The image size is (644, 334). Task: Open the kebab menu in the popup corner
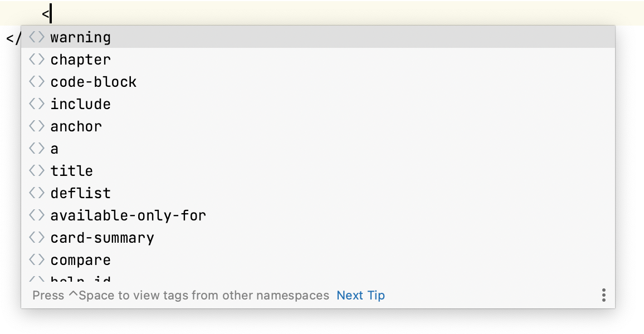click(604, 296)
